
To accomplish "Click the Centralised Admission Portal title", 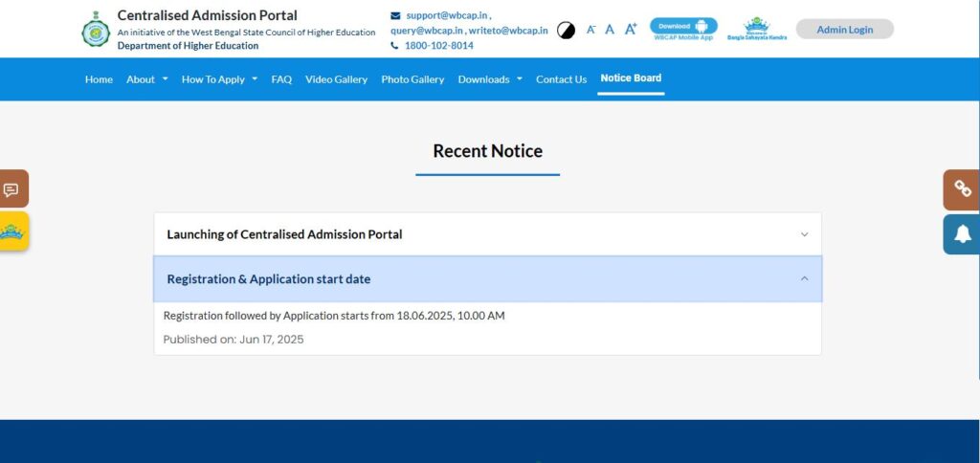I will [x=208, y=15].
